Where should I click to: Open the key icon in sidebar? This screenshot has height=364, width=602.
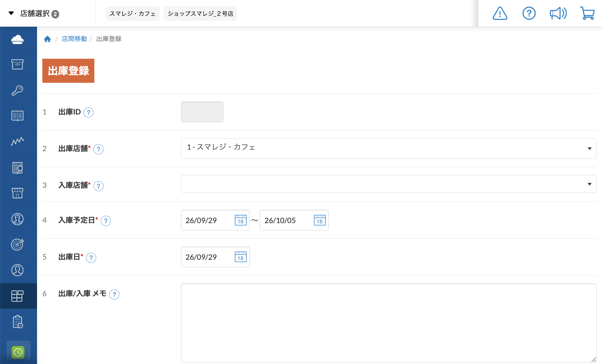click(x=18, y=90)
